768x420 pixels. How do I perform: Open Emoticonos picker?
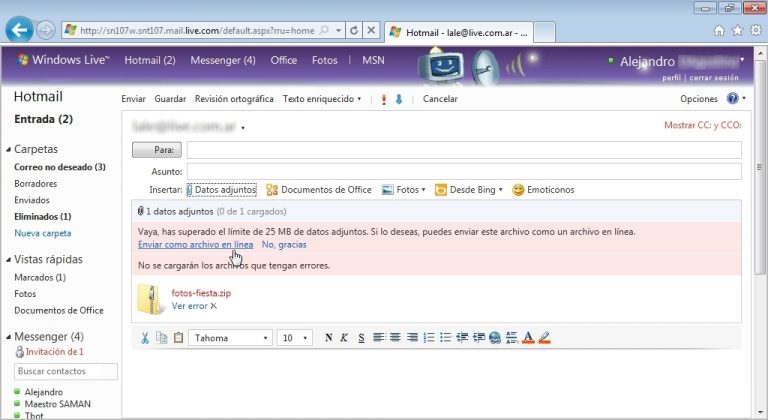pos(543,190)
